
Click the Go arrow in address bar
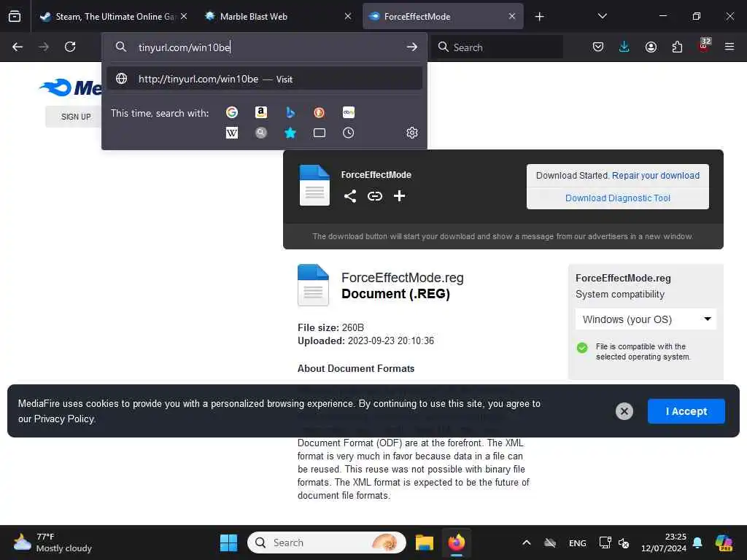click(x=411, y=47)
